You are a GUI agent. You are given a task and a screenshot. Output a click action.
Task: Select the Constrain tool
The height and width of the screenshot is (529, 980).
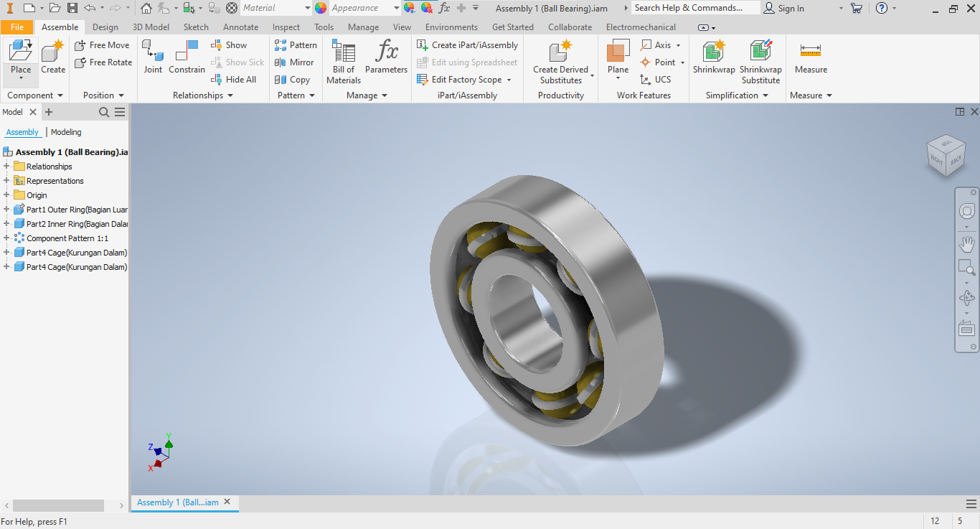point(187,56)
